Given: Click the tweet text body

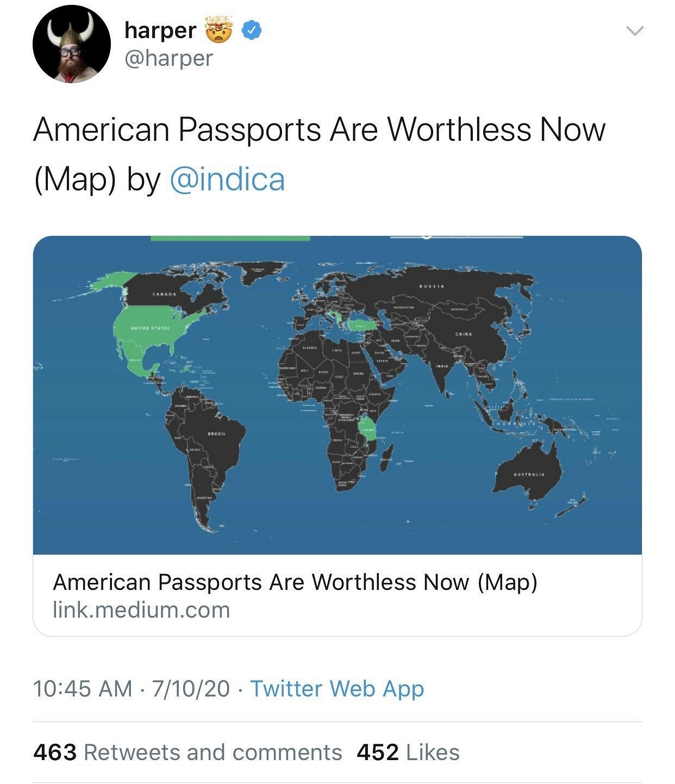Looking at the screenshot, I should pyautogui.click(x=319, y=130).
